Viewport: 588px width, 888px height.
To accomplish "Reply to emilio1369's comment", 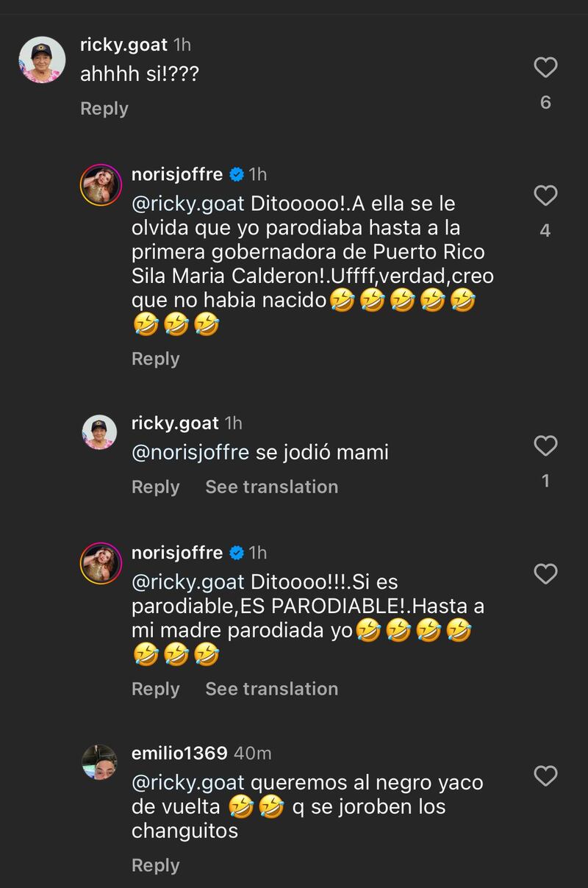I will click(x=156, y=865).
